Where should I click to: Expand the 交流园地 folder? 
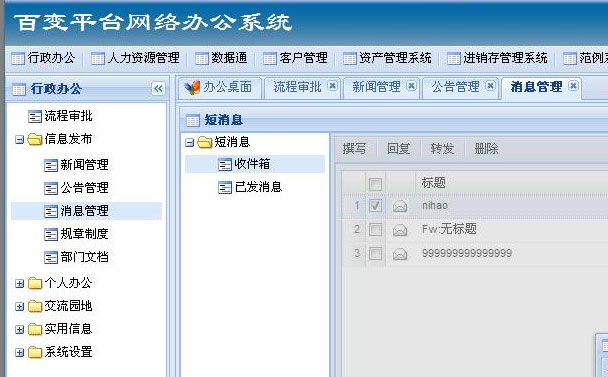19,306
